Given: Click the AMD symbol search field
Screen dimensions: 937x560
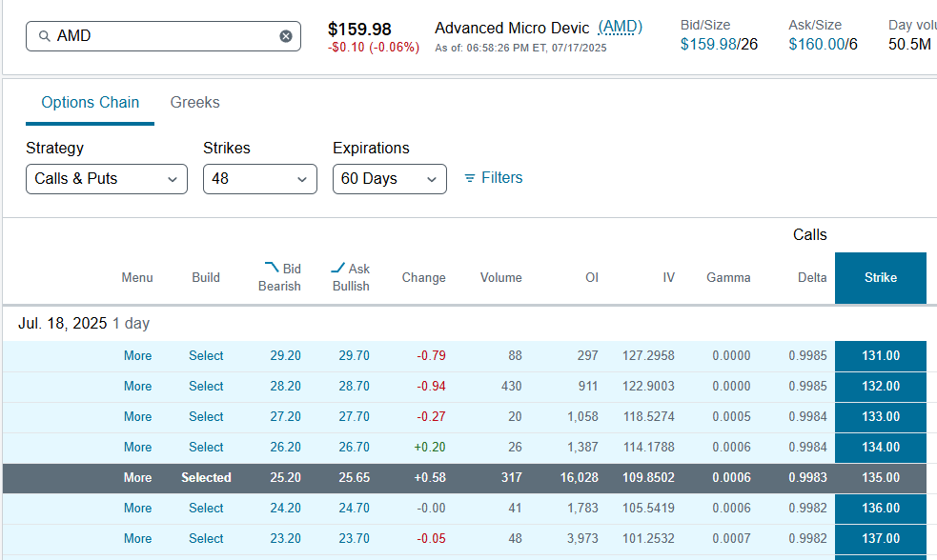Looking at the screenshot, I should point(163,36).
